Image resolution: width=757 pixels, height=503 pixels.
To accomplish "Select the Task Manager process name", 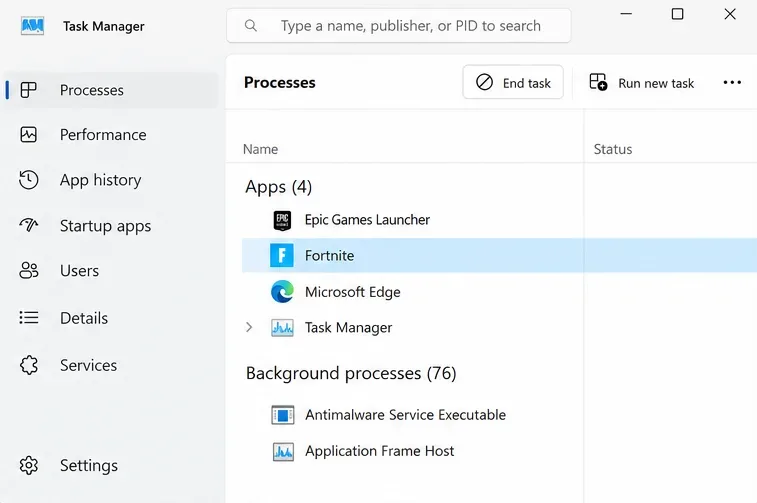I will point(348,328).
